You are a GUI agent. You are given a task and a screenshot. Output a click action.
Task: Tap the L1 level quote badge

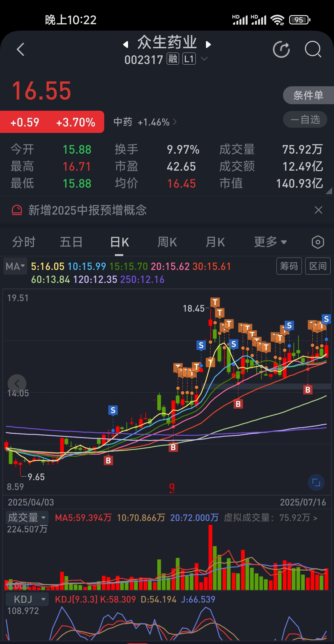[189, 59]
